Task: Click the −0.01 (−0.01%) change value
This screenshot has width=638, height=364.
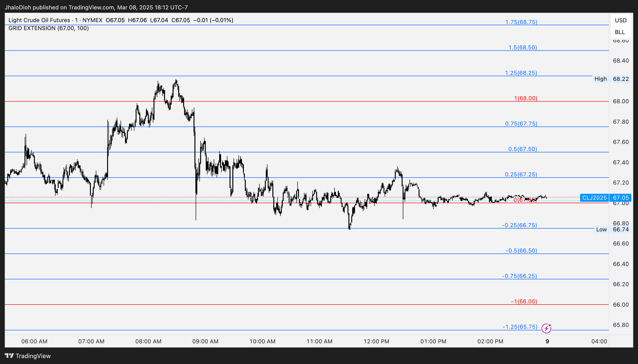Action: click(x=213, y=20)
